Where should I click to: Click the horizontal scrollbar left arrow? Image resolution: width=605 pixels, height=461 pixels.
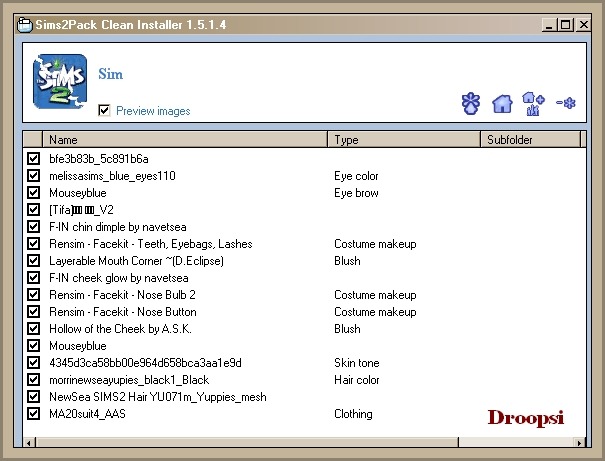pos(29,442)
